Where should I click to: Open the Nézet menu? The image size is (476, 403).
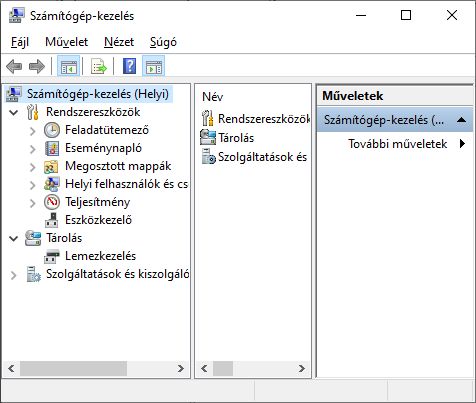click(x=119, y=42)
